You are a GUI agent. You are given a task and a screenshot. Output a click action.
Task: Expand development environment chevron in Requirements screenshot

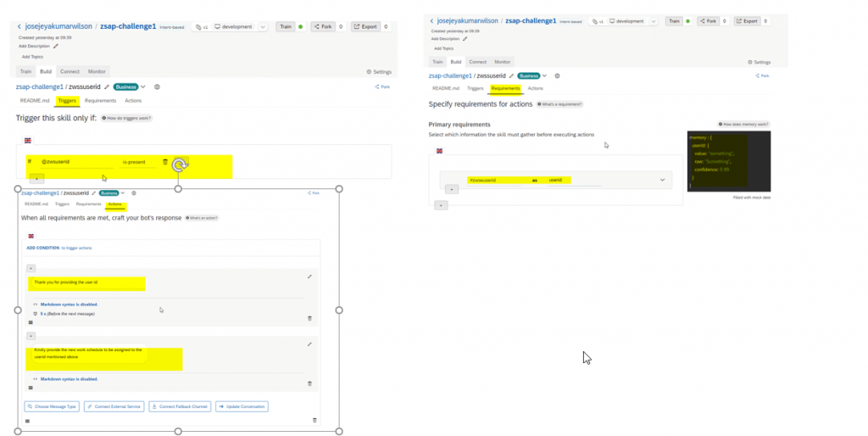tap(654, 21)
